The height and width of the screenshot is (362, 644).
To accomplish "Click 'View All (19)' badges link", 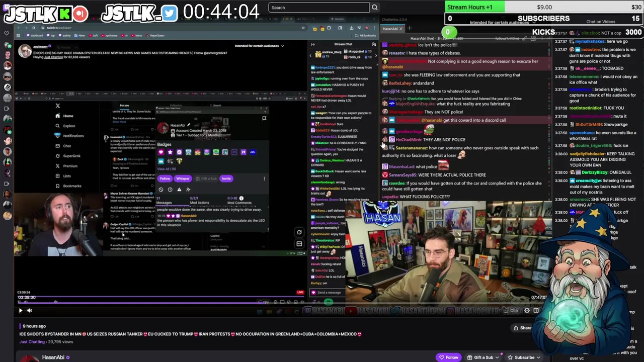I will (167, 169).
